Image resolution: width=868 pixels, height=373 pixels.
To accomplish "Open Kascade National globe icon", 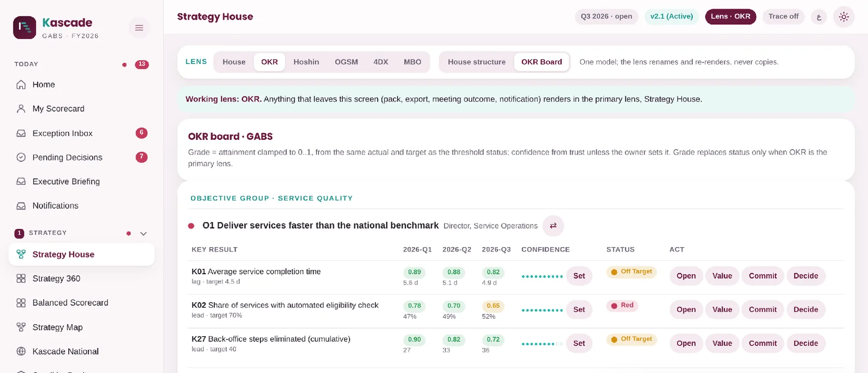I will [21, 351].
